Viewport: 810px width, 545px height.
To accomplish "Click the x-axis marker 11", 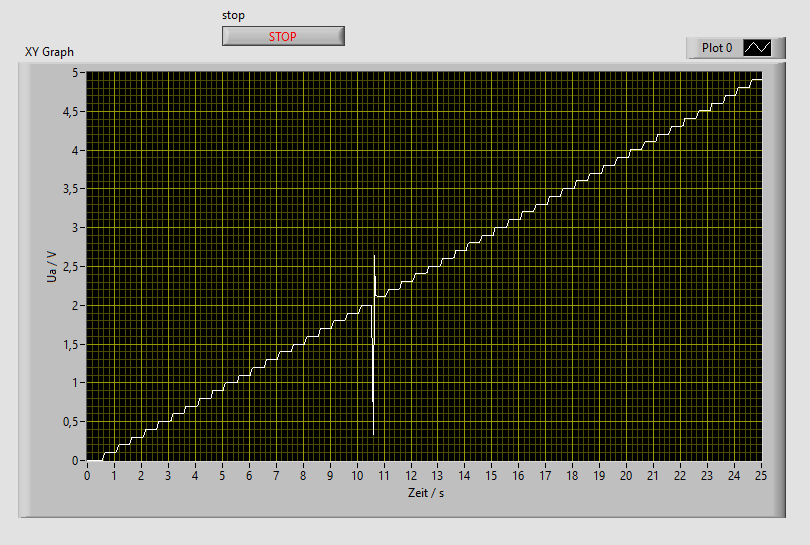I will click(x=384, y=476).
